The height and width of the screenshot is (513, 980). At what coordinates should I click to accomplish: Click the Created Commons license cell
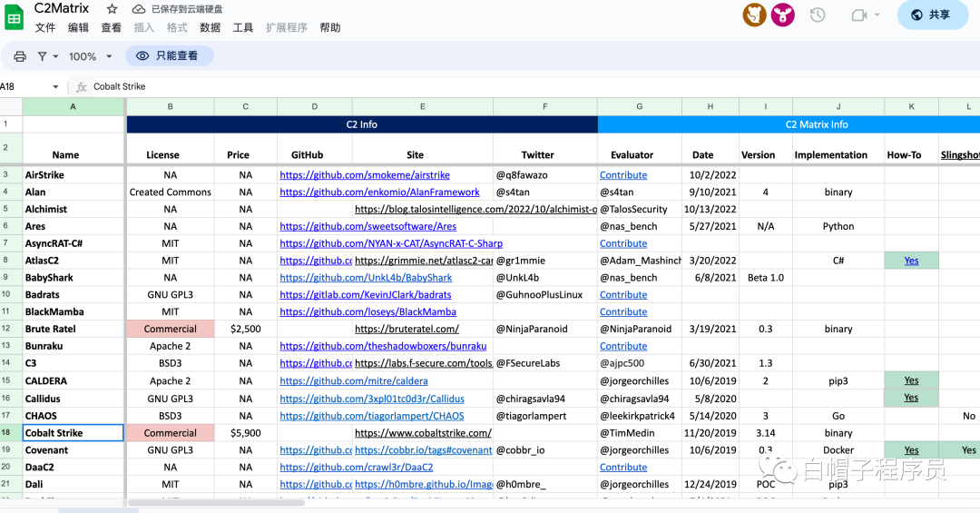click(170, 192)
